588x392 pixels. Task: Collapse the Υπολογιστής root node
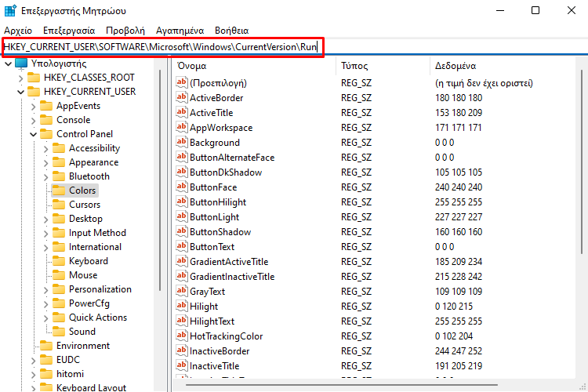[x=9, y=64]
